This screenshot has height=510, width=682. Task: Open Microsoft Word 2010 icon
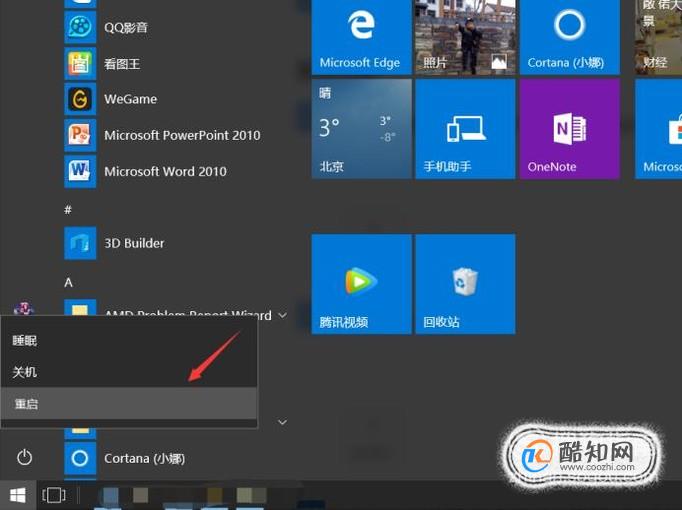pos(80,171)
